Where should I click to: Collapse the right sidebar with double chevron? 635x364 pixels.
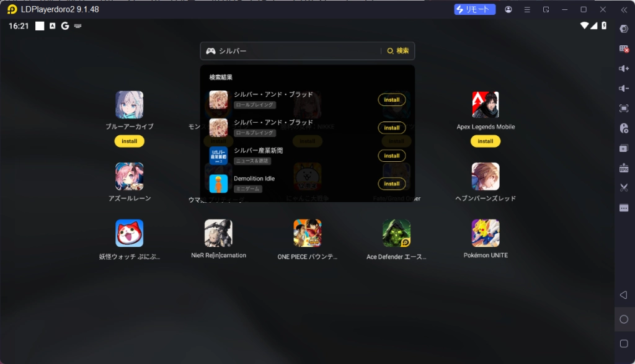[x=624, y=10]
